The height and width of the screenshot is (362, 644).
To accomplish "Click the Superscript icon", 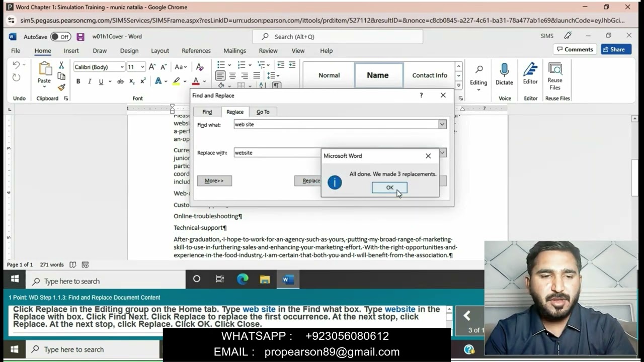I will [143, 81].
